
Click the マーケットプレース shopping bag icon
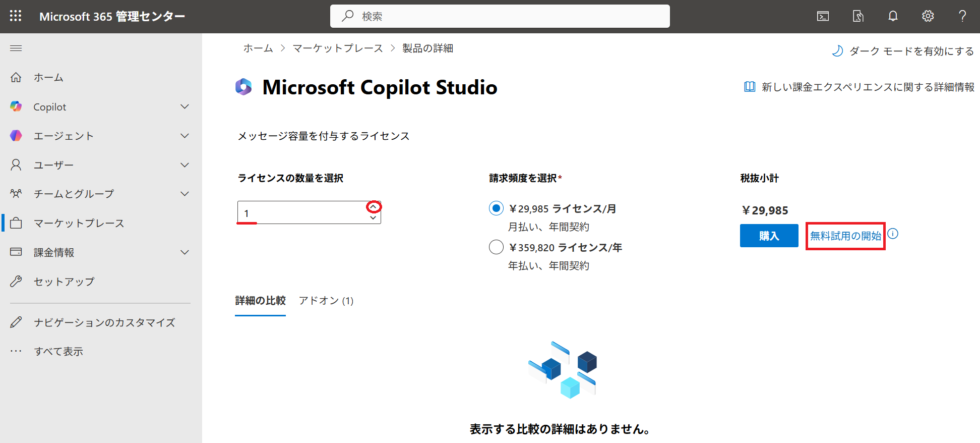pos(16,223)
